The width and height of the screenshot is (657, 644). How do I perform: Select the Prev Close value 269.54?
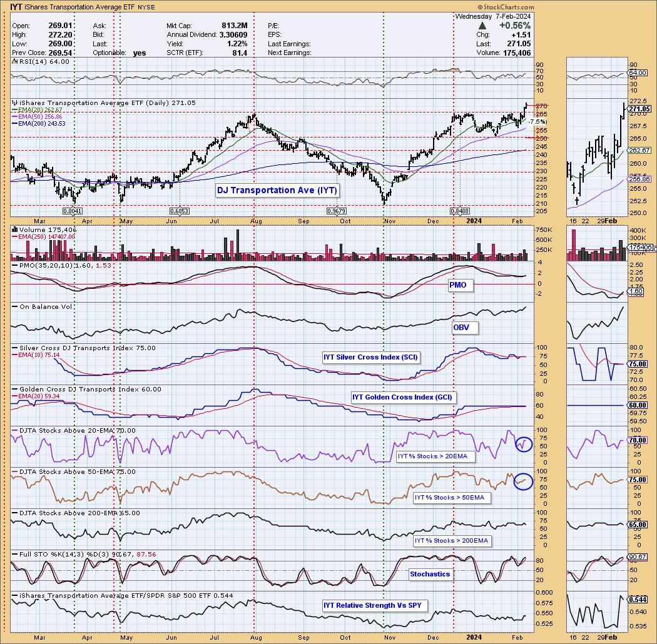(60, 53)
